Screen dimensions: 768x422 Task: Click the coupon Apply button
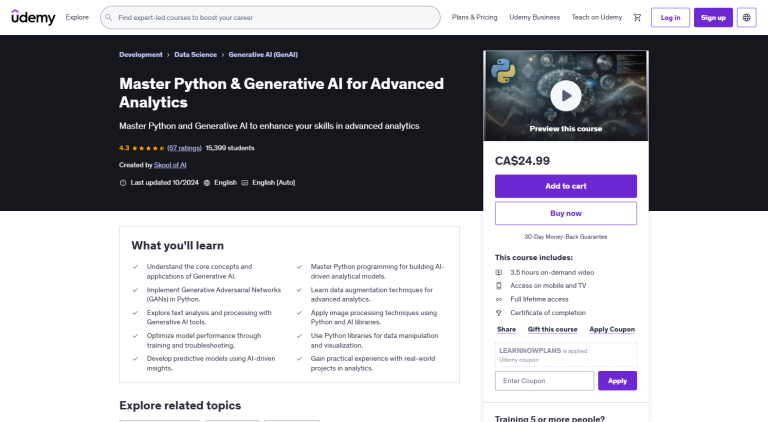(617, 381)
